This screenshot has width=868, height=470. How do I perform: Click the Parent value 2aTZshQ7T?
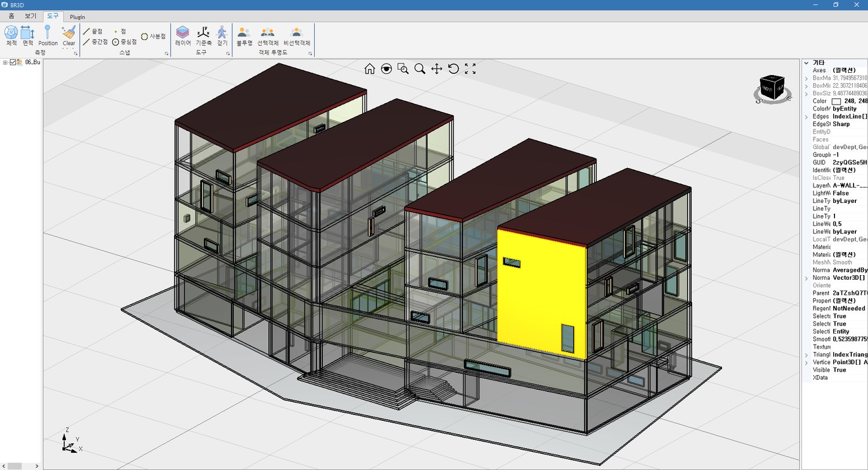tap(849, 293)
